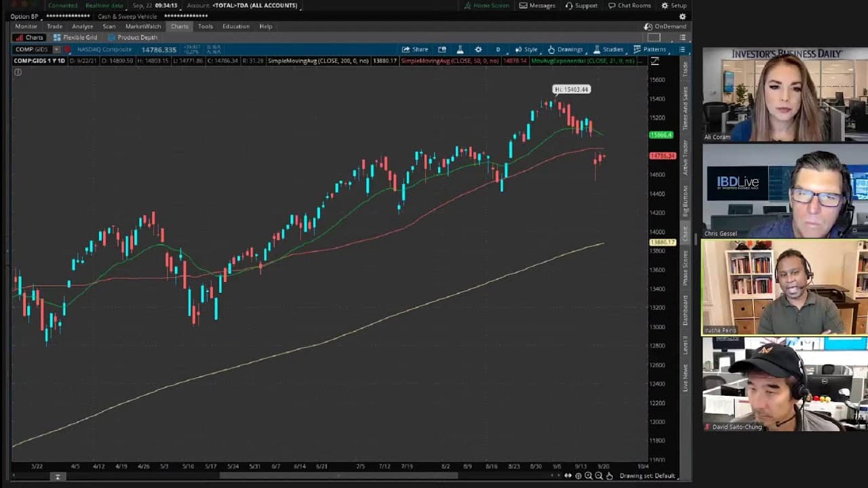
Task: Open Drawings tools menu
Action: (565, 49)
